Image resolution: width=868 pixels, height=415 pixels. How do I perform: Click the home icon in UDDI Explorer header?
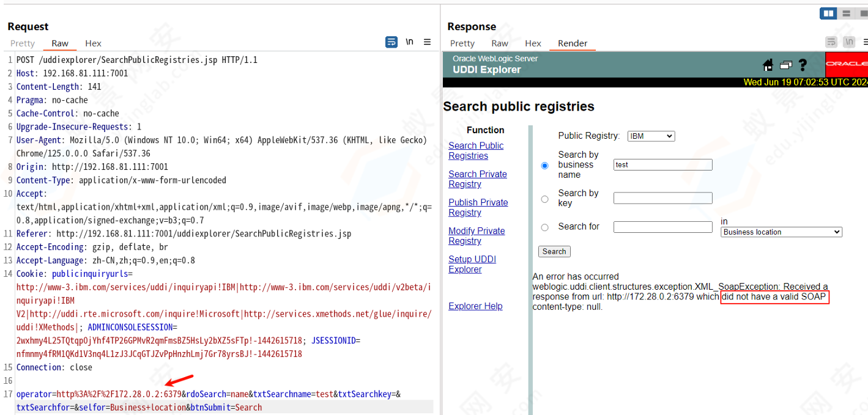tap(768, 65)
